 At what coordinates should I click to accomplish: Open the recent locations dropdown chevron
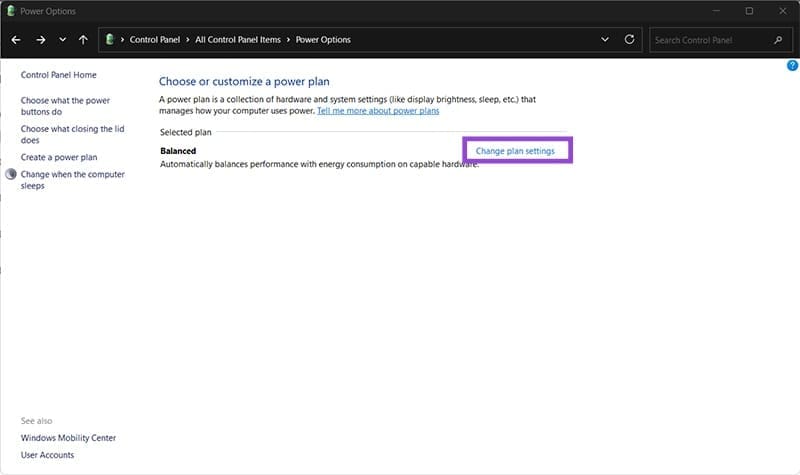(62, 40)
